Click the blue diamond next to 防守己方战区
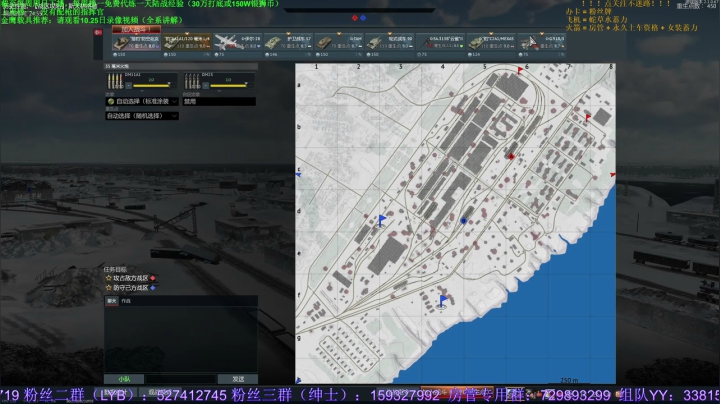This screenshot has width=720, height=404. [x=153, y=288]
